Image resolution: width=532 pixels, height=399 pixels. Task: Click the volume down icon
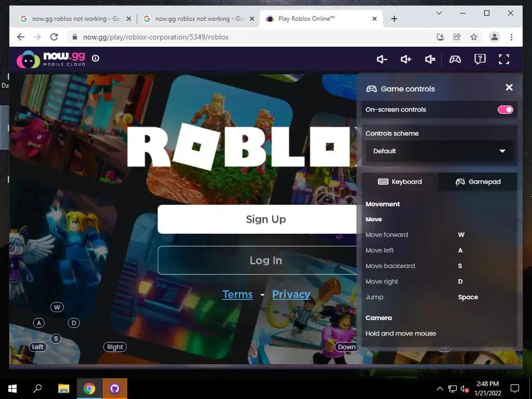382,59
